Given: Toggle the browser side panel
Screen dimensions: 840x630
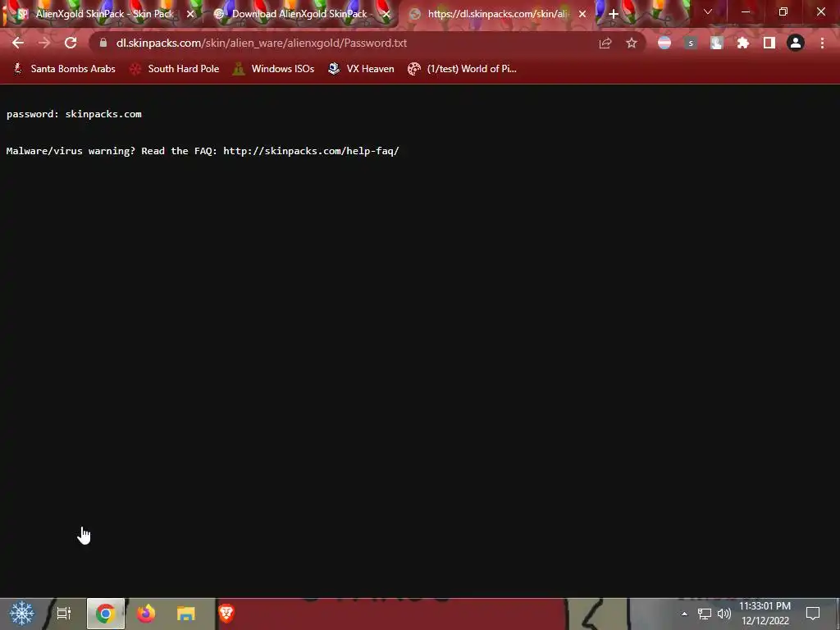Looking at the screenshot, I should [769, 43].
